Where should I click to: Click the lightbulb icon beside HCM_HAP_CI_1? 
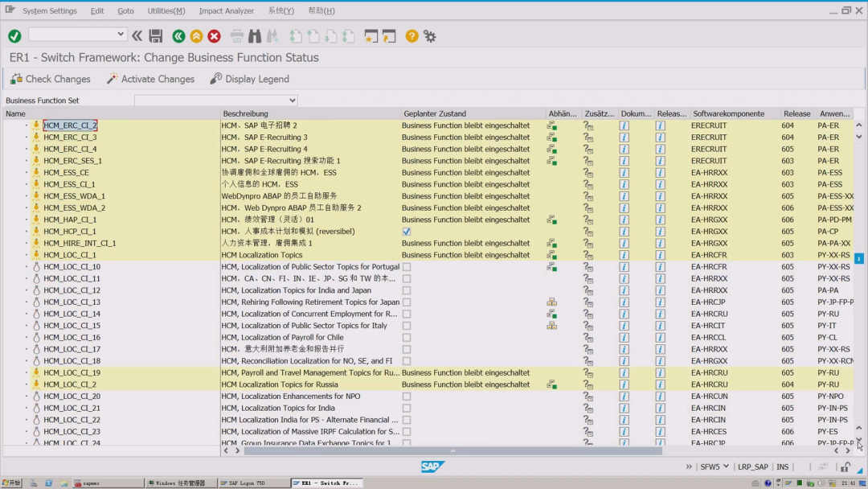[36, 220]
